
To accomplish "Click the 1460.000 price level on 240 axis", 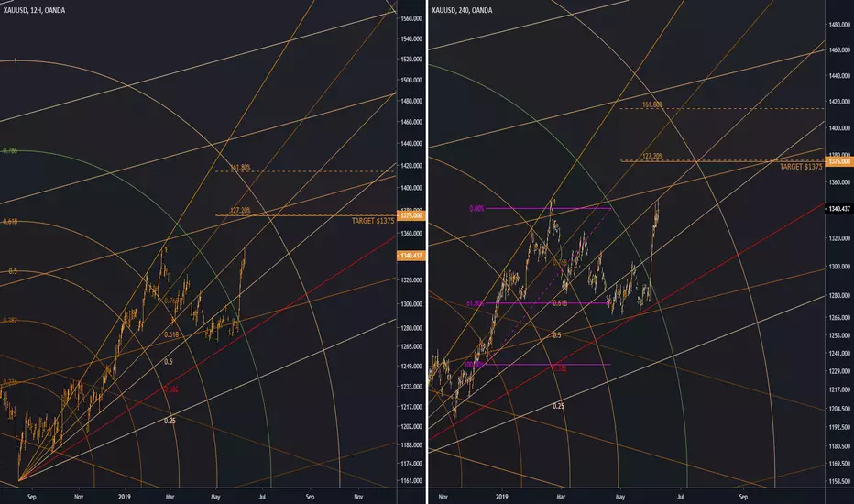I will click(x=839, y=50).
